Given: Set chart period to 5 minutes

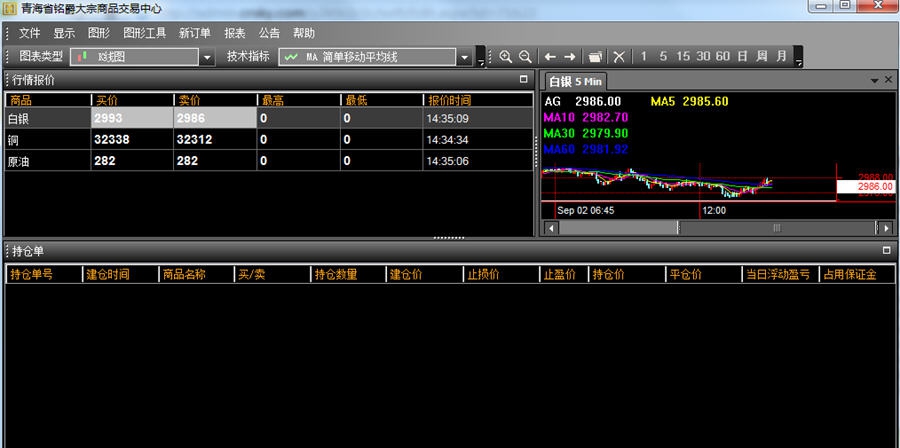Looking at the screenshot, I should [663, 56].
